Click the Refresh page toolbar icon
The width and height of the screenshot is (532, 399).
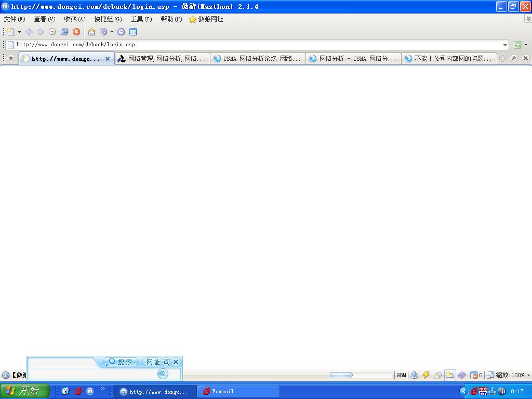64,32
